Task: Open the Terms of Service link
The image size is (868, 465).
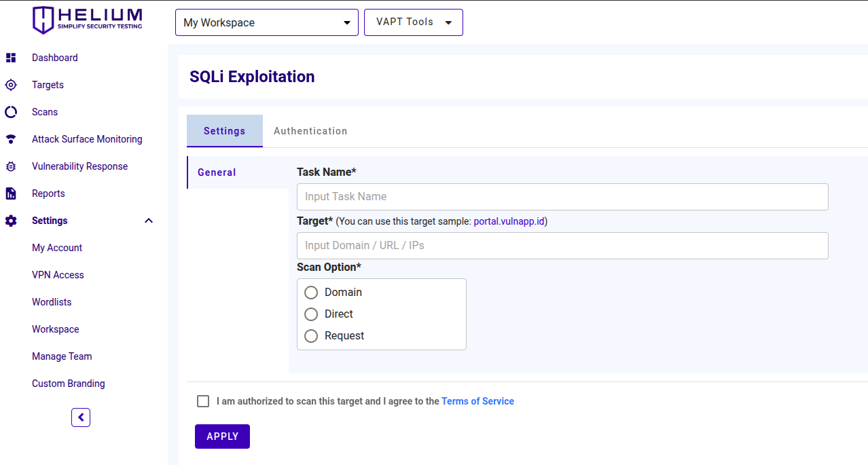Action: 477,401
